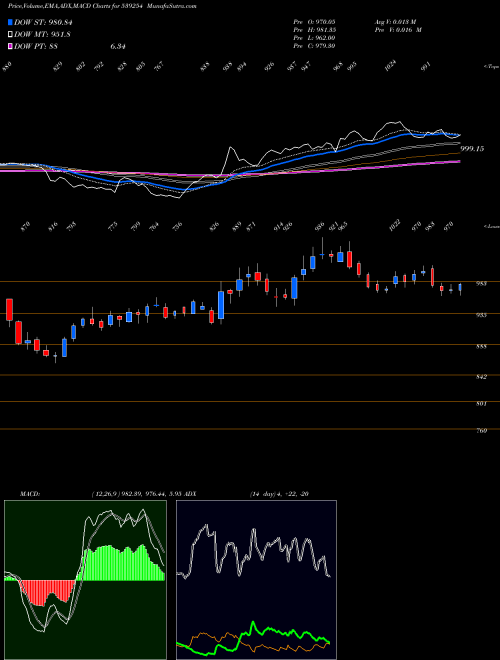Click the MACD parameters '(12,26,9)' text
500x660 pixels.
(104, 493)
